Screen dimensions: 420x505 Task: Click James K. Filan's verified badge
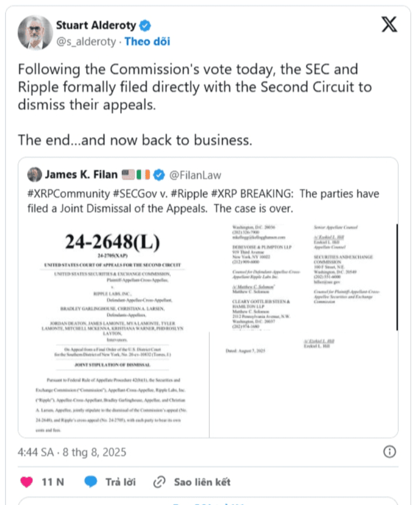[159, 175]
